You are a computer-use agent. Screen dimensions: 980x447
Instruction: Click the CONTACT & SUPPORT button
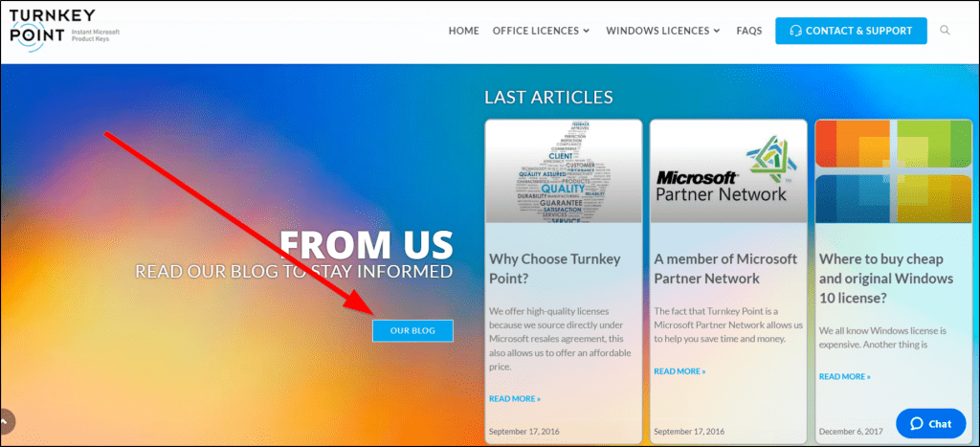(x=851, y=31)
